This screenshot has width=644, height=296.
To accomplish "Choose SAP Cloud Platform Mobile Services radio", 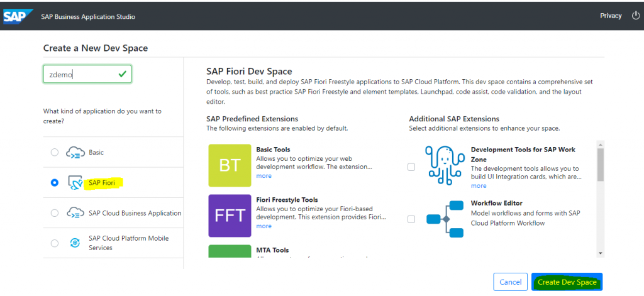I will point(55,243).
